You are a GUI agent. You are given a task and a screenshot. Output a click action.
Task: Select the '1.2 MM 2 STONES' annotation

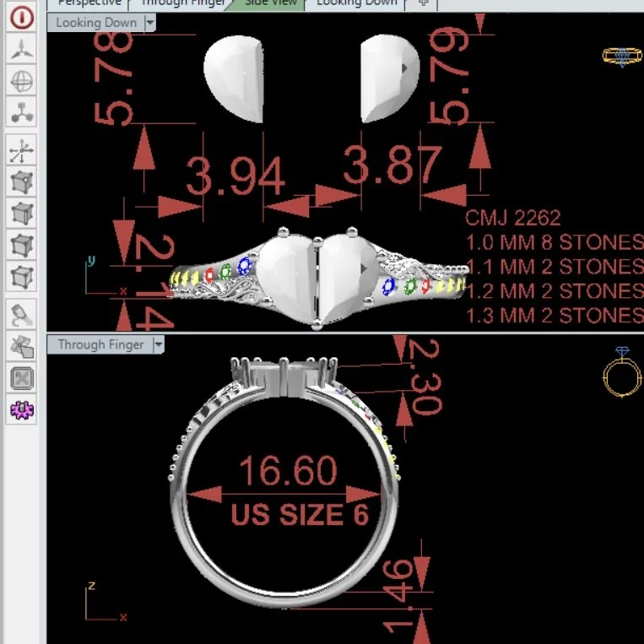pos(555,291)
